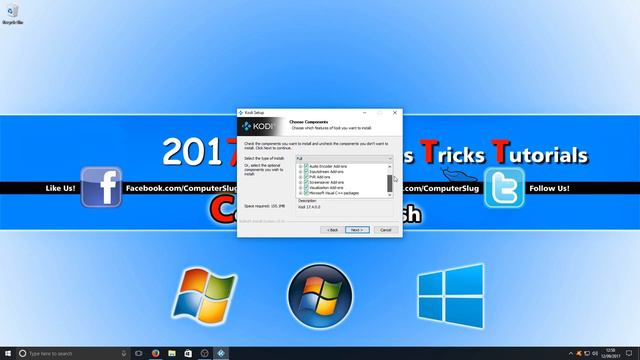The height and width of the screenshot is (360, 640).
Task: Toggle the Audio Encoder Add-ons checkbox
Action: [306, 166]
